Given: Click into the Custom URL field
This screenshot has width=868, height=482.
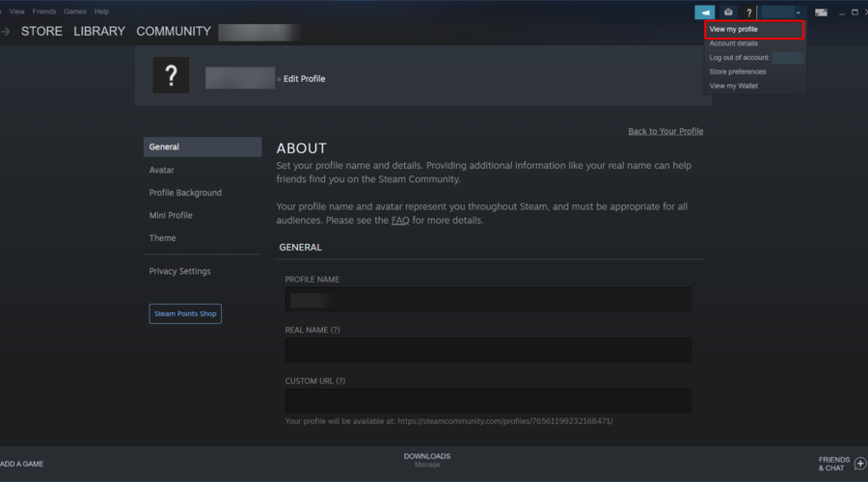Looking at the screenshot, I should 488,401.
